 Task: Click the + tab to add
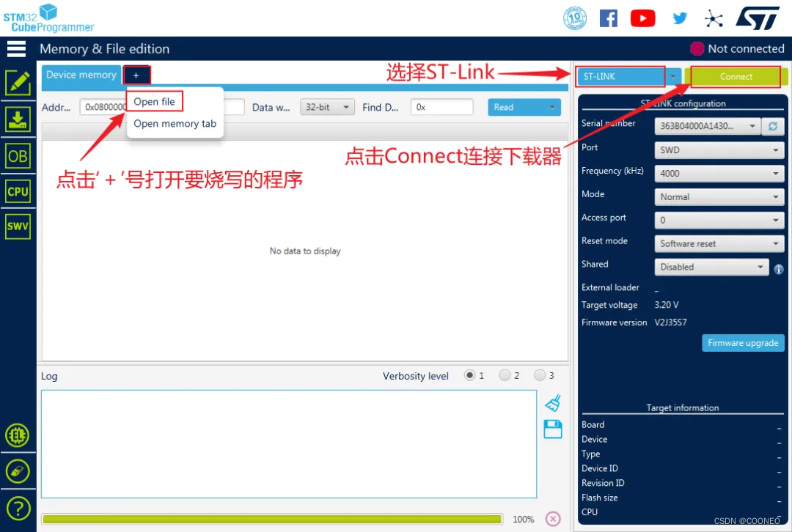[136, 75]
